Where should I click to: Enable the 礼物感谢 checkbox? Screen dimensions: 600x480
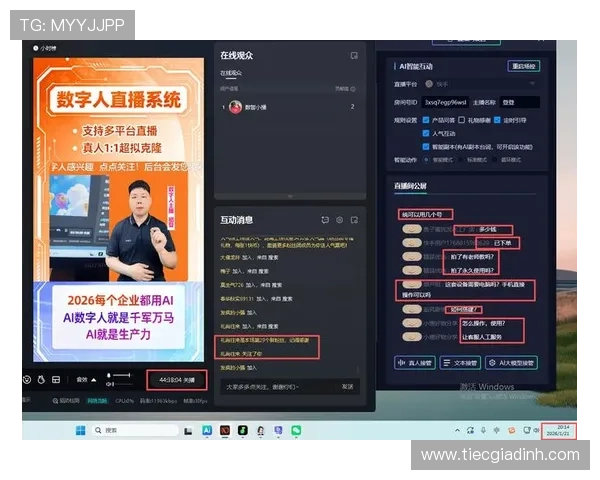[461, 120]
